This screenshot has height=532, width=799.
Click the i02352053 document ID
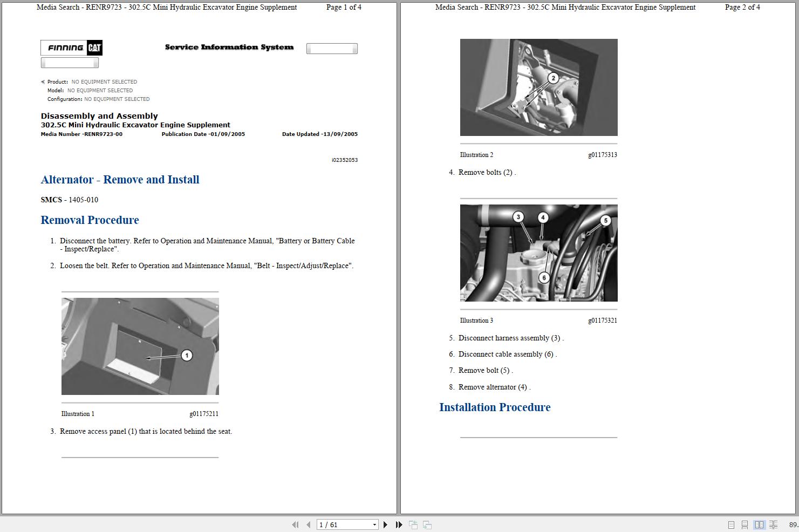(345, 160)
